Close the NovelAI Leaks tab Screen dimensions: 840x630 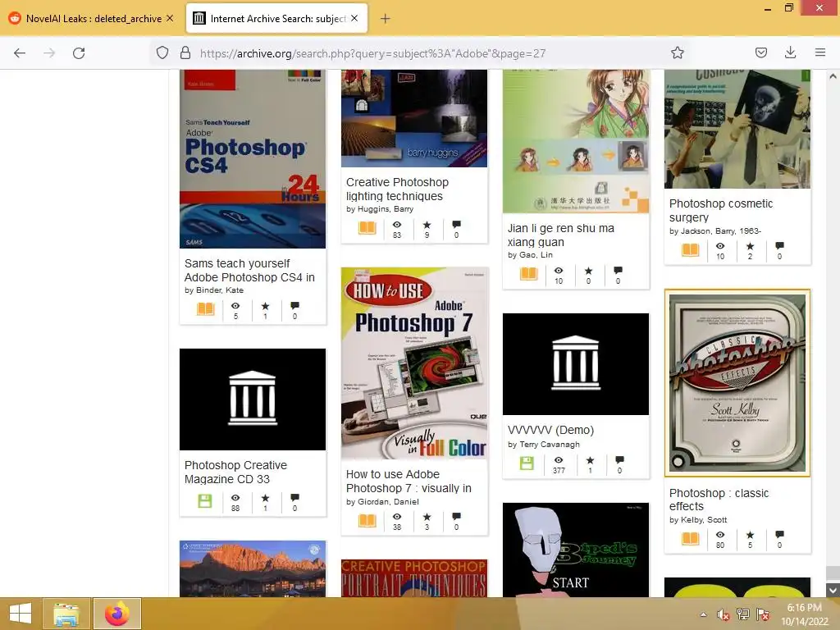click(x=170, y=18)
